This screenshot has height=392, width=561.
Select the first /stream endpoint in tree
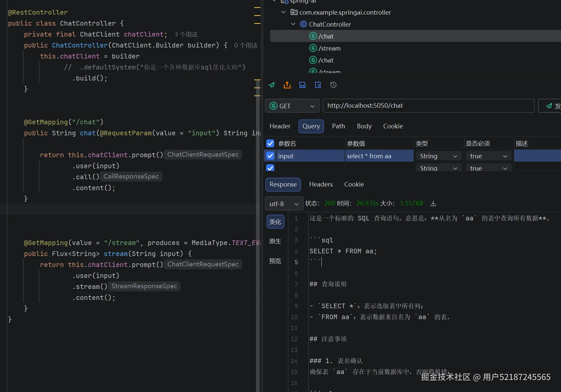[x=329, y=48]
